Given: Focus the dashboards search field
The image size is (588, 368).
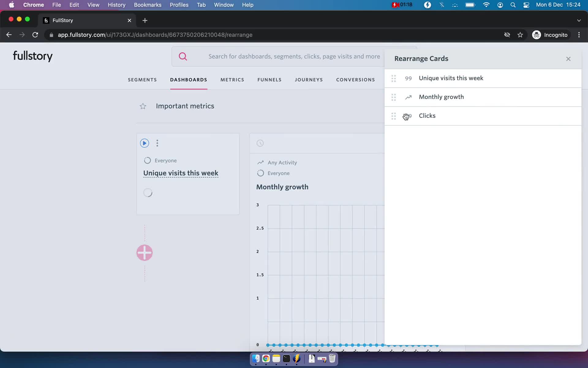Looking at the screenshot, I should tap(294, 56).
